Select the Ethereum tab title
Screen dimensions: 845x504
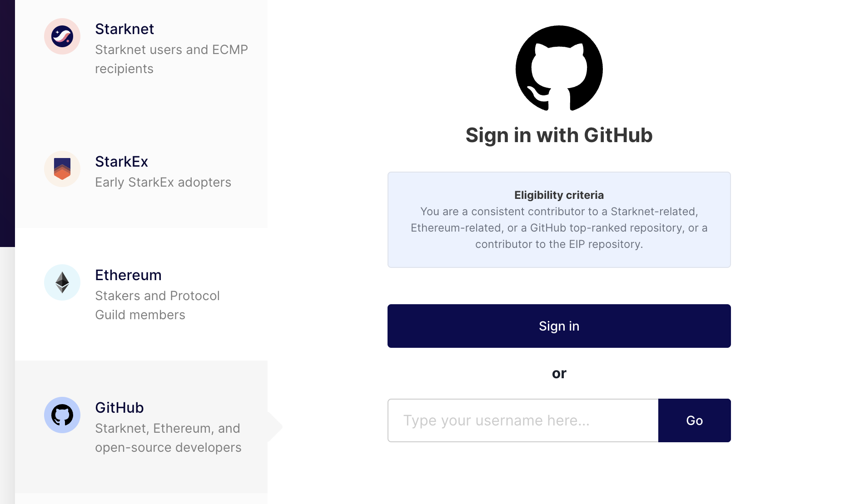pos(128,275)
